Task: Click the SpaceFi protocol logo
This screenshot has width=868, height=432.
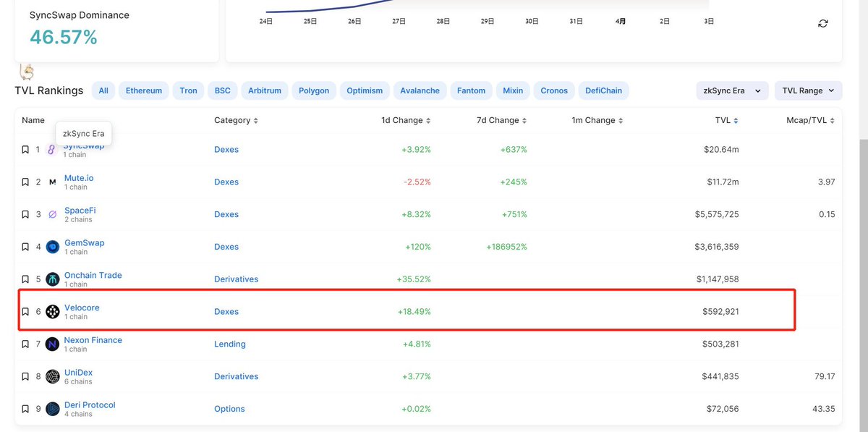Action: 52,214
